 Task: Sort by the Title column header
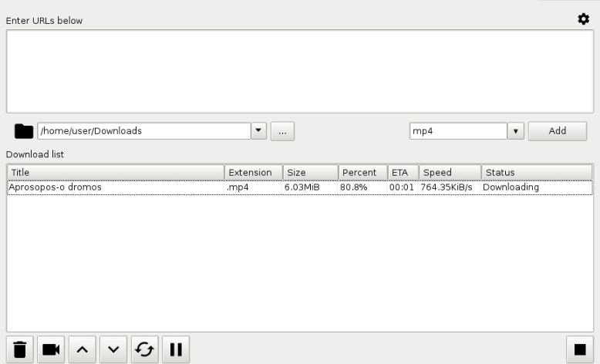pyautogui.click(x=116, y=172)
